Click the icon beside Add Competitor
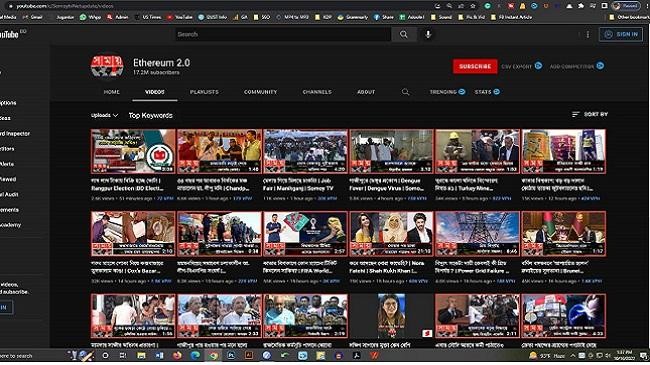The image size is (650, 365). pos(600,66)
